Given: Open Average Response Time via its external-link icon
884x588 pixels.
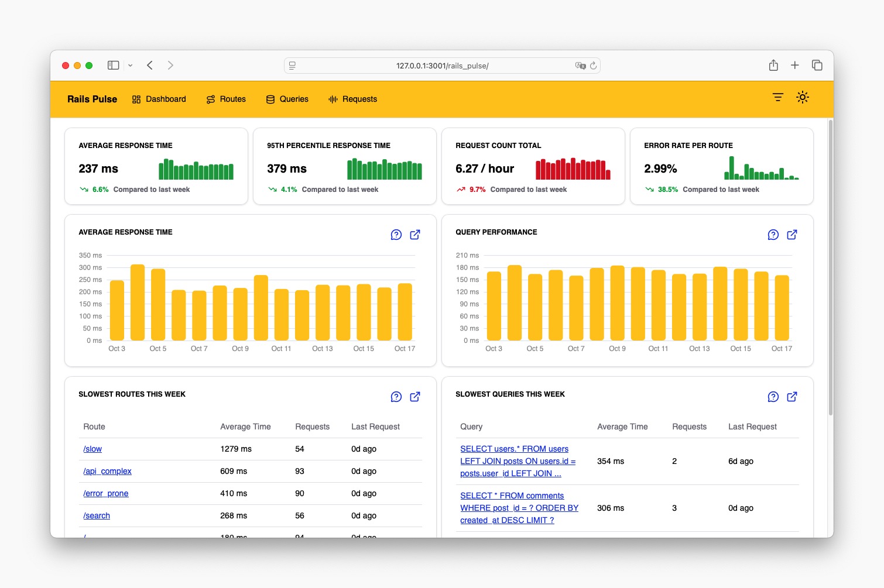Looking at the screenshot, I should (415, 235).
